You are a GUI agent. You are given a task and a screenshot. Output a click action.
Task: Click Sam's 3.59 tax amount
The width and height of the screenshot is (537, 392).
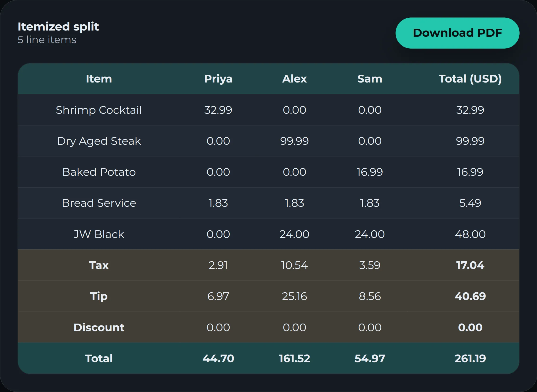tap(370, 265)
